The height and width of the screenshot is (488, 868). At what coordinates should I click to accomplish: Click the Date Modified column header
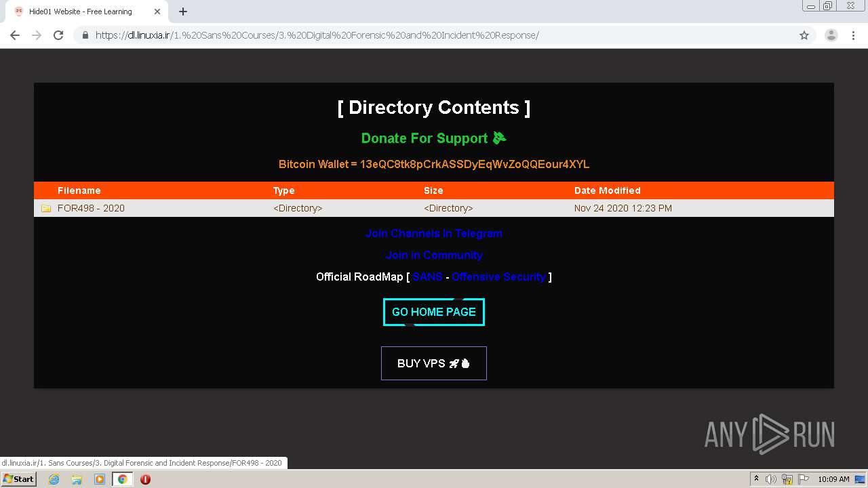point(608,190)
